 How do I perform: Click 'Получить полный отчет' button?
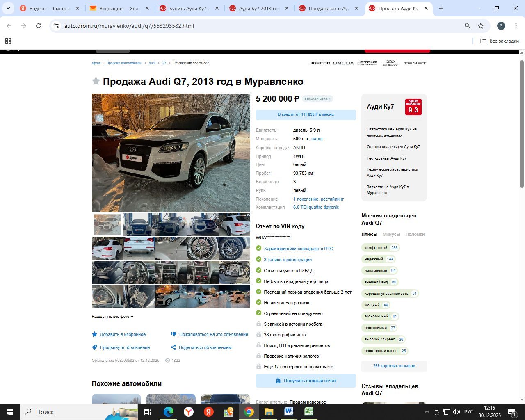tap(306, 381)
